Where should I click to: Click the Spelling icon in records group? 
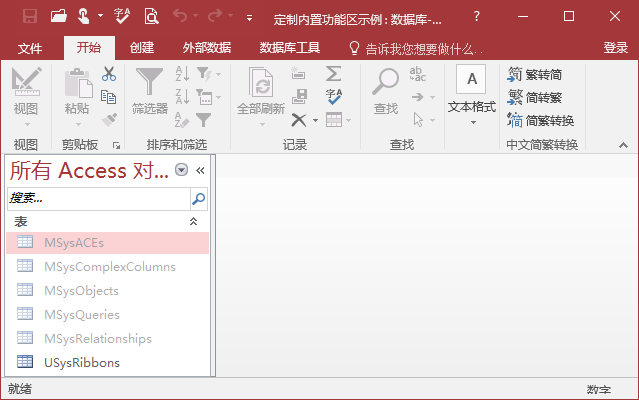click(x=334, y=97)
